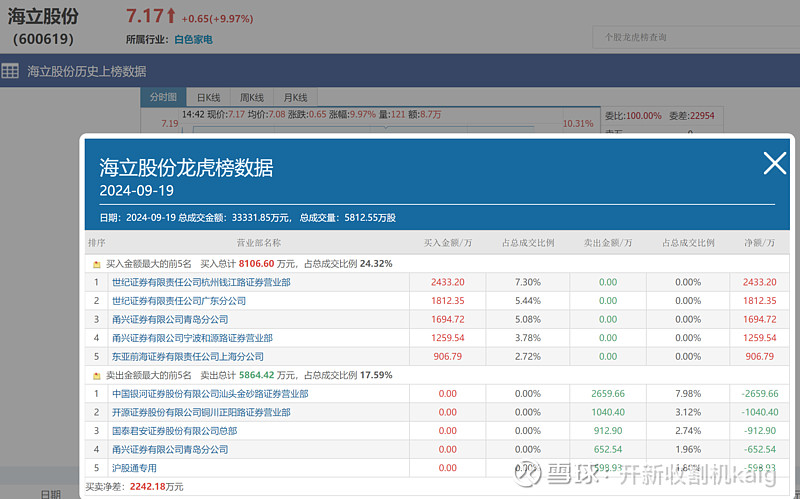Open 世纪证券有限责任公司杭州钱江路证券营业部 link
The height and width of the screenshot is (499, 800).
pos(201,282)
